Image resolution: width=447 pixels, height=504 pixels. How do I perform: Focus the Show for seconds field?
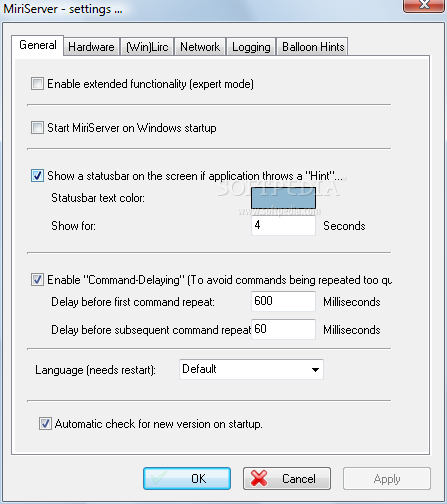(x=283, y=226)
